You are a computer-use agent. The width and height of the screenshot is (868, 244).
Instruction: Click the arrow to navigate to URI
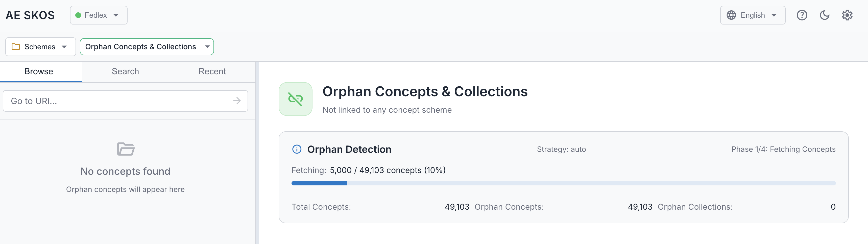(x=236, y=101)
